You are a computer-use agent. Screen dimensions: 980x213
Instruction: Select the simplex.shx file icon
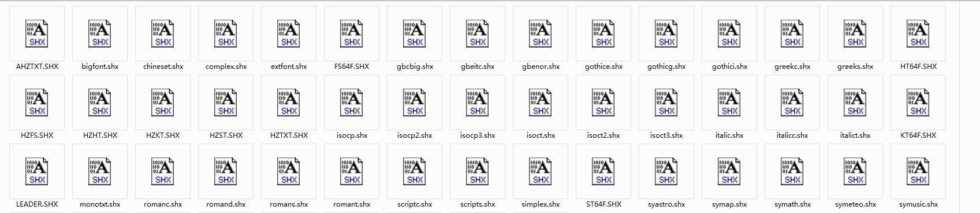[541, 171]
